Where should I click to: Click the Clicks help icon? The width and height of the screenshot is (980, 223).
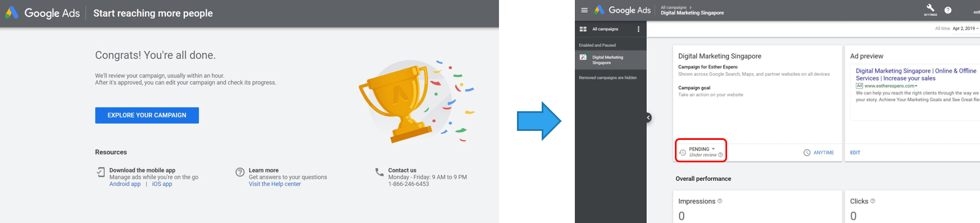(873, 201)
